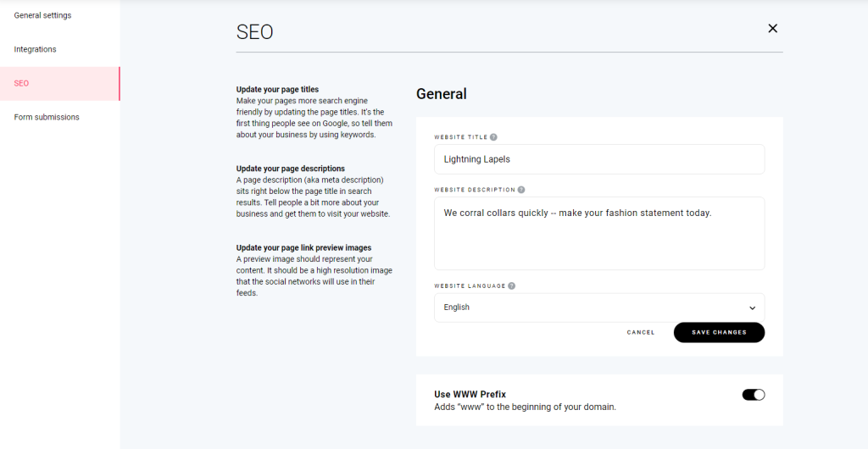Focus the Website Title field with Lightning Lapels
Screen dimensions: 868x449
[x=598, y=159]
